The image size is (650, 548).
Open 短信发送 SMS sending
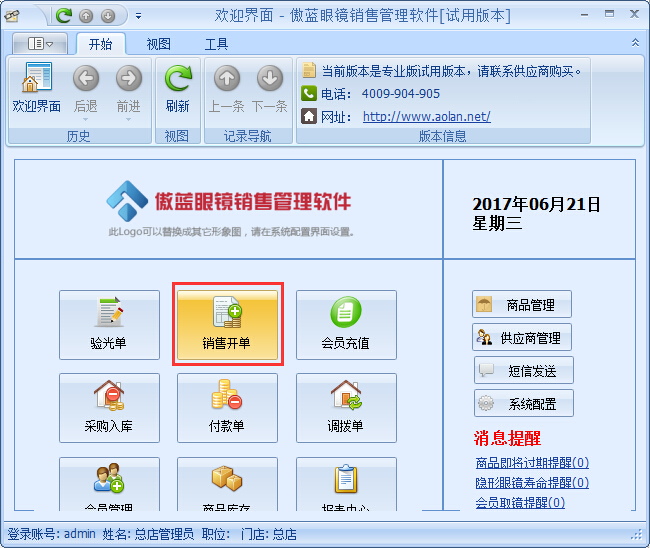point(524,370)
